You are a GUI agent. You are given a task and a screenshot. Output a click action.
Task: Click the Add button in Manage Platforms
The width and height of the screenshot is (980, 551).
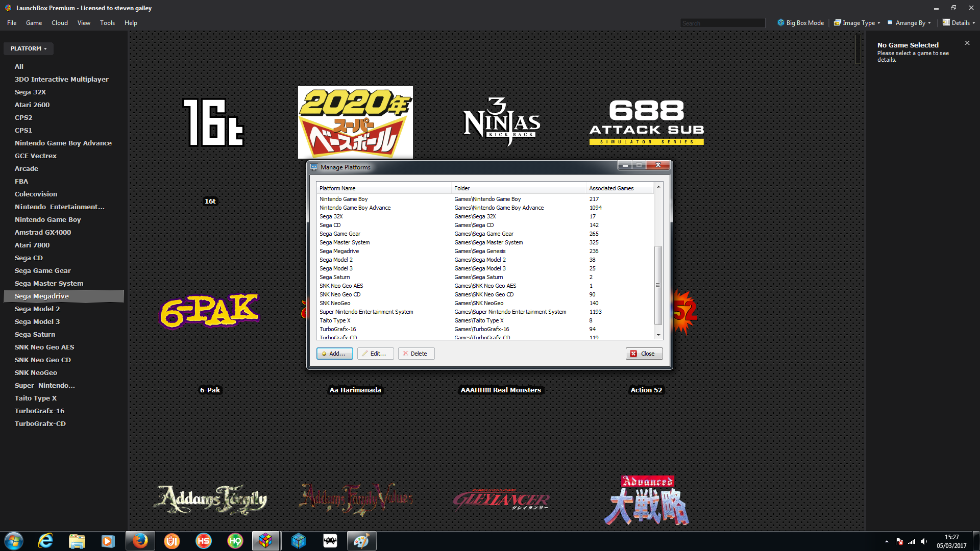pos(335,354)
